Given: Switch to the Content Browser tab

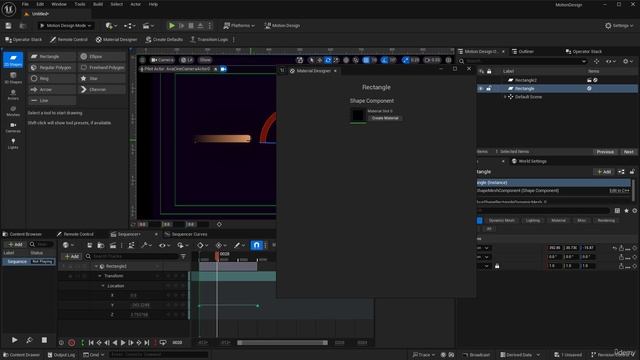Looking at the screenshot, I should [x=22, y=234].
